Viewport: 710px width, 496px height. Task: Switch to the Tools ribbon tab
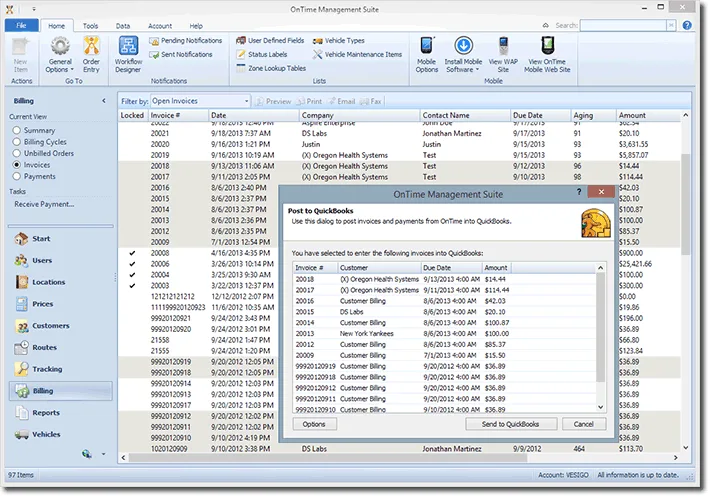(90, 26)
